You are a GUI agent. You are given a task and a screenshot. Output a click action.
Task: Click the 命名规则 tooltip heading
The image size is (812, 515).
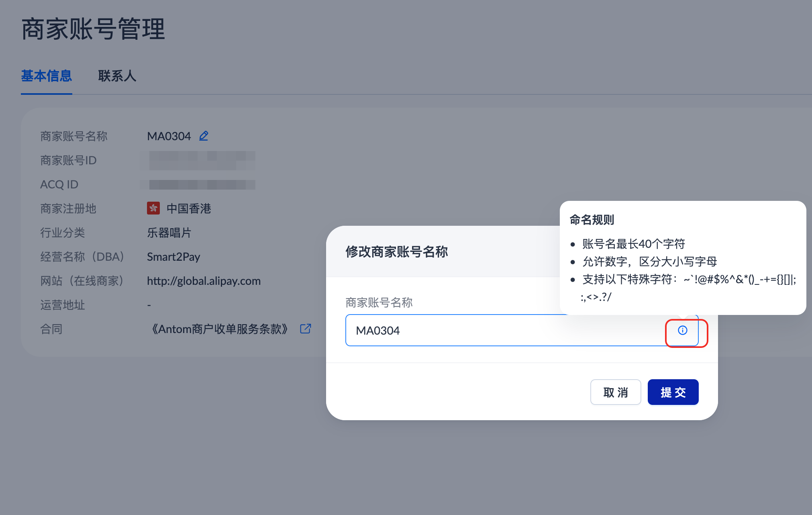pos(592,220)
